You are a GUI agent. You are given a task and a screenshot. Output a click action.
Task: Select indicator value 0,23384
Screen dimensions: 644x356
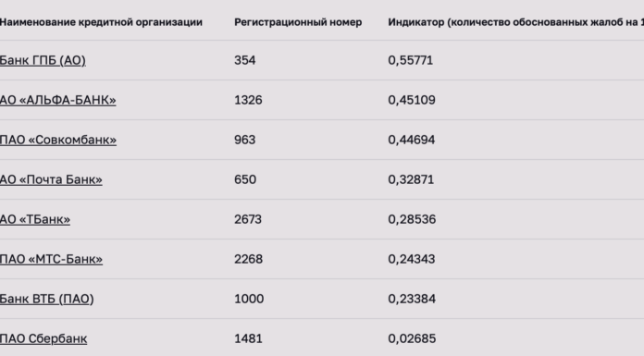click(x=412, y=299)
